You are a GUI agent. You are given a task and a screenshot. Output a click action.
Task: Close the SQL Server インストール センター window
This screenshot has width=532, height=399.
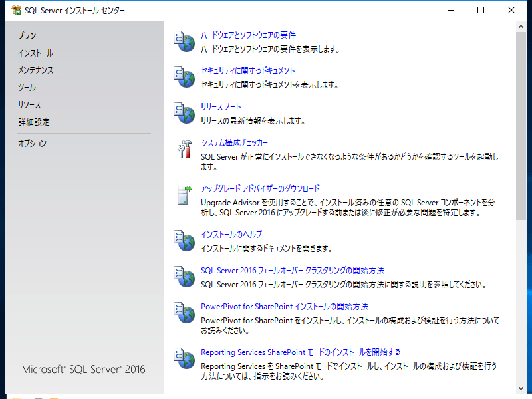coord(511,10)
